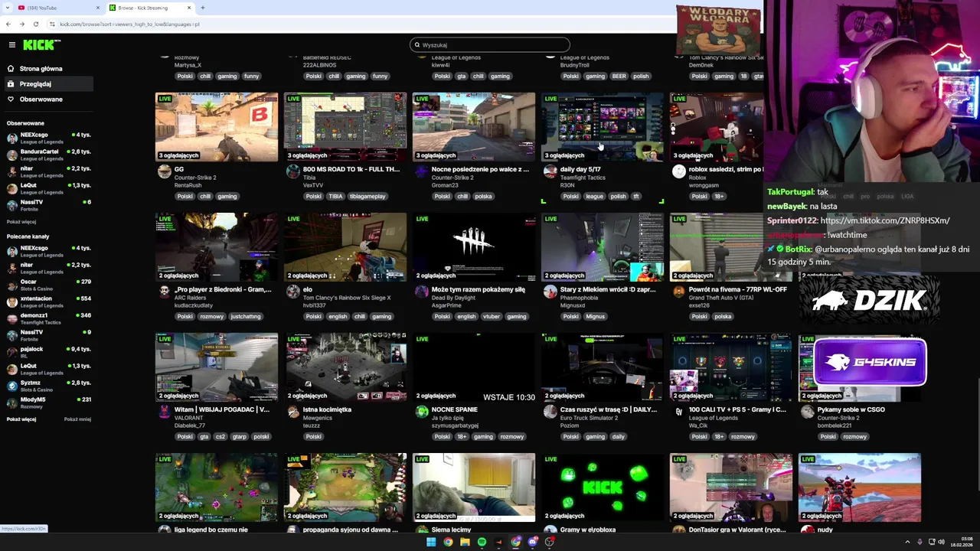
Task: Go back with the browser back arrow
Action: [x=8, y=24]
